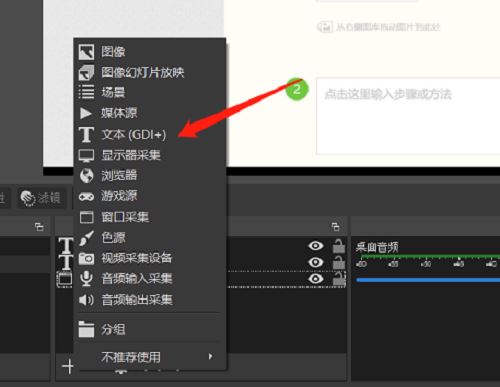Add a 媒体源 media source
This screenshot has height=387, width=500.
[x=150, y=113]
